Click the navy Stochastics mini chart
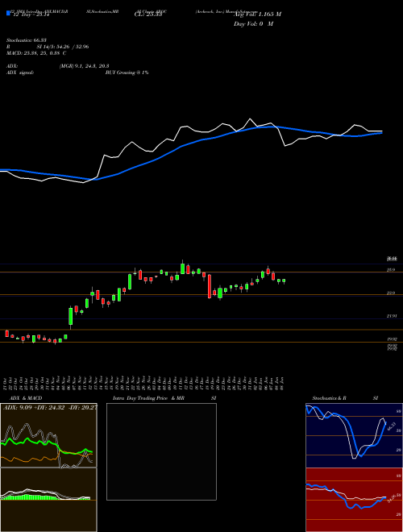Image resolution: width=403 pixels, height=532 pixels. coord(354,435)
